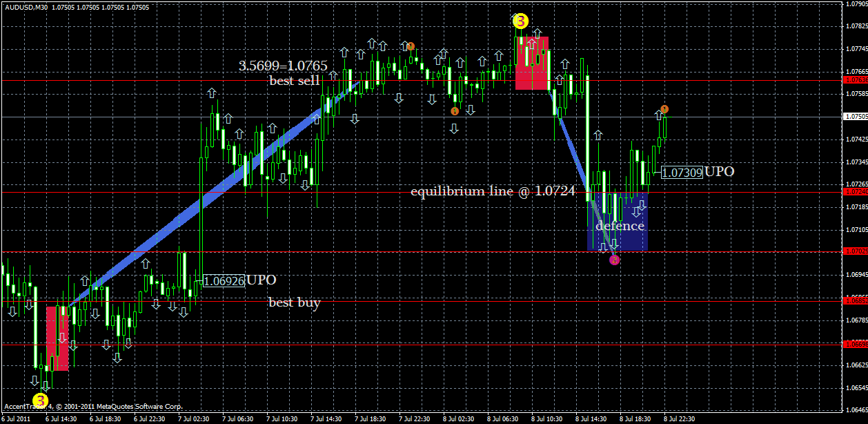The width and height of the screenshot is (868, 424).
Task: Click the pink "8" circle below the defence zone
Action: point(615,260)
